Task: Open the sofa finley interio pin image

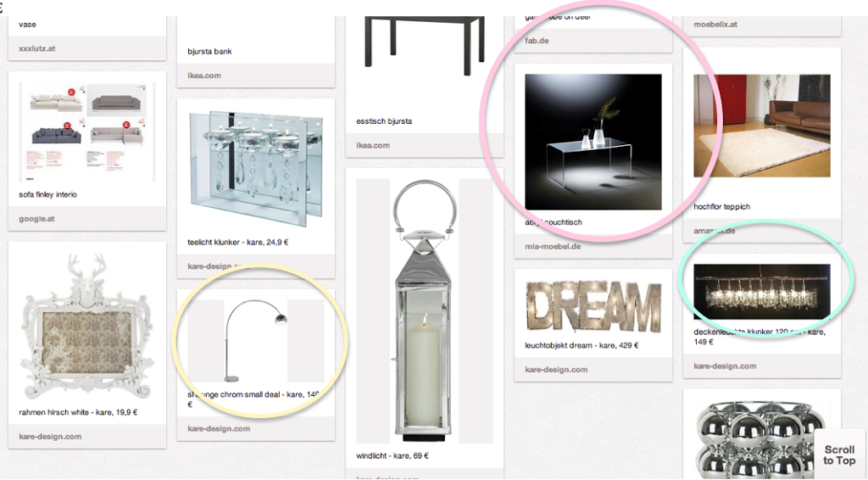Action: coord(87,131)
